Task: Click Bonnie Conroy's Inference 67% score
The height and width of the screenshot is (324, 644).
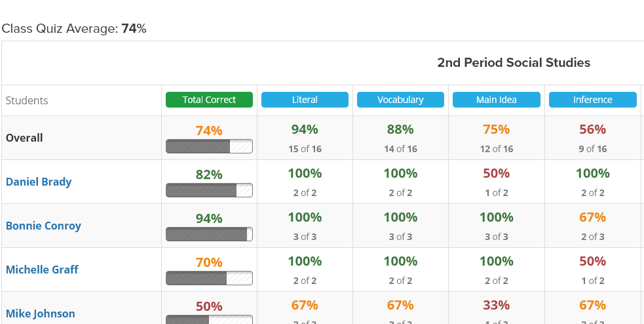Action: tap(593, 218)
